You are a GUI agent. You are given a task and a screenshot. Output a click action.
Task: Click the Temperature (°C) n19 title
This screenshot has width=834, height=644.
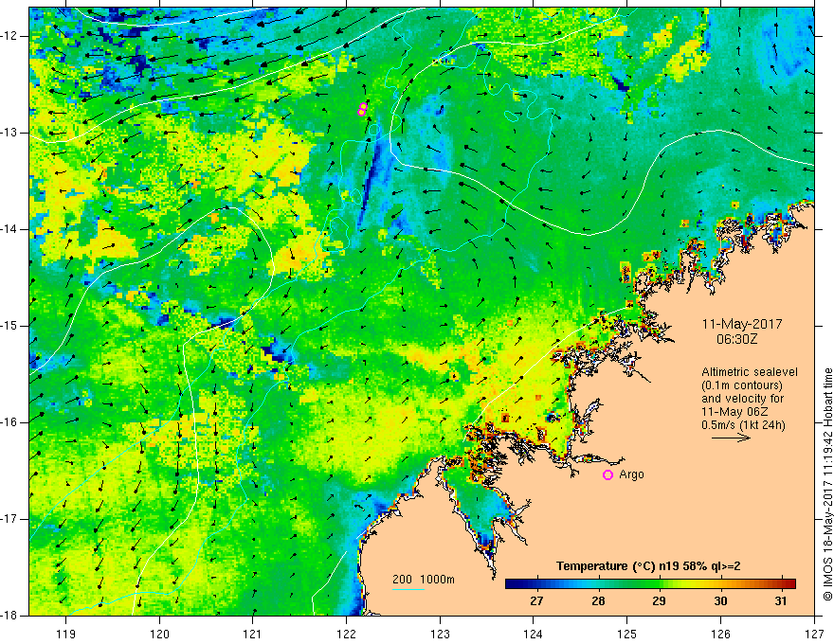648,566
